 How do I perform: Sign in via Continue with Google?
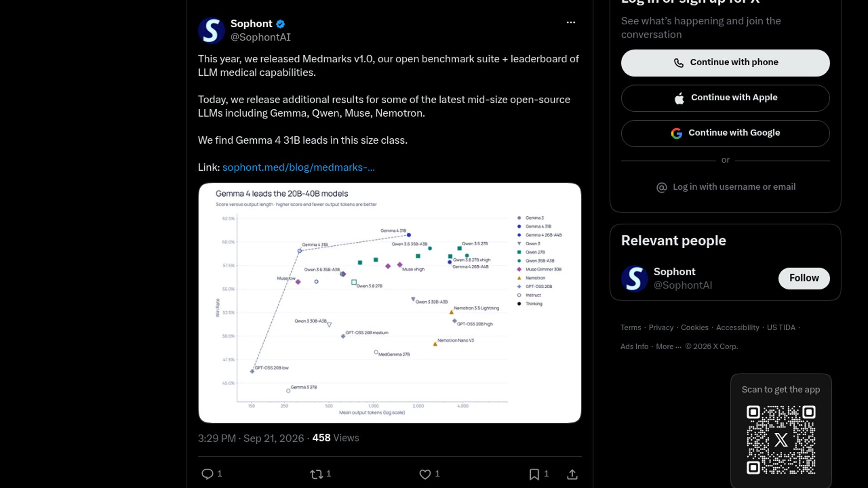pos(725,133)
